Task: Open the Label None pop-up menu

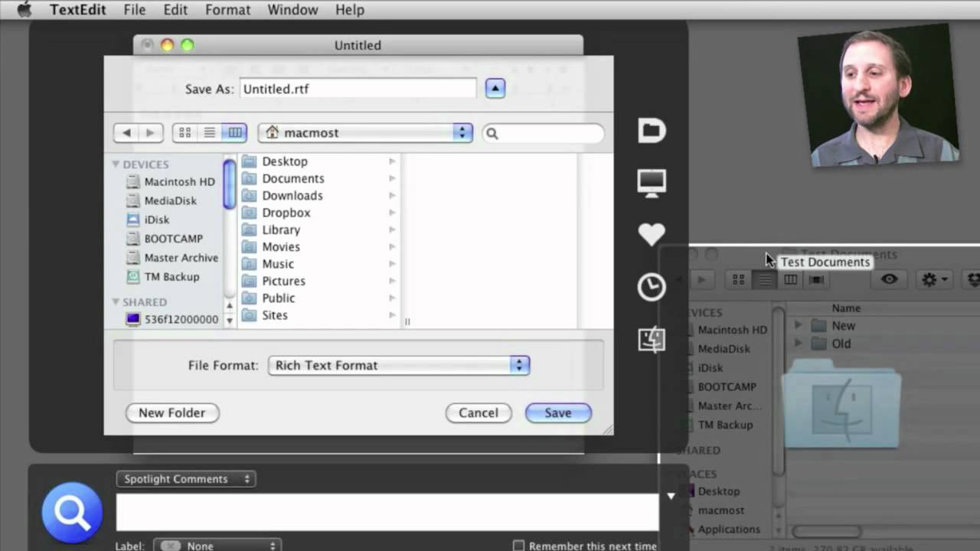Action: (217, 546)
